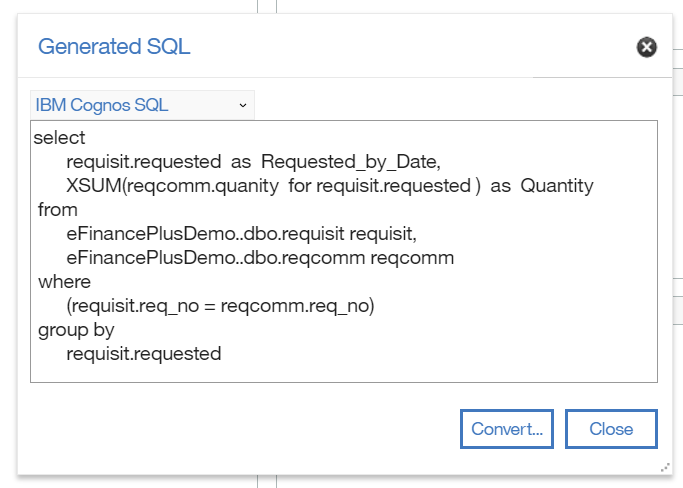Click the Generated SQL title text
The width and height of the screenshot is (683, 488).
(114, 46)
